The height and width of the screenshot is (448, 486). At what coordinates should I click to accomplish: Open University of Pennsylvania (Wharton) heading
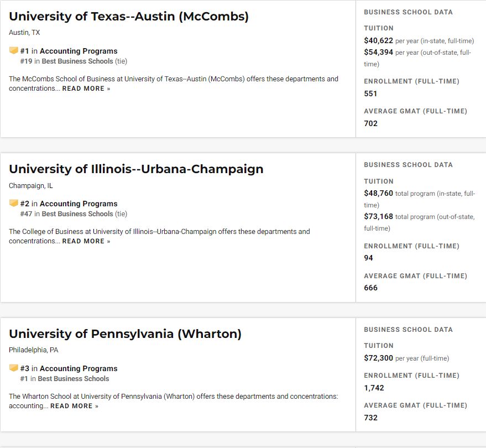point(125,334)
